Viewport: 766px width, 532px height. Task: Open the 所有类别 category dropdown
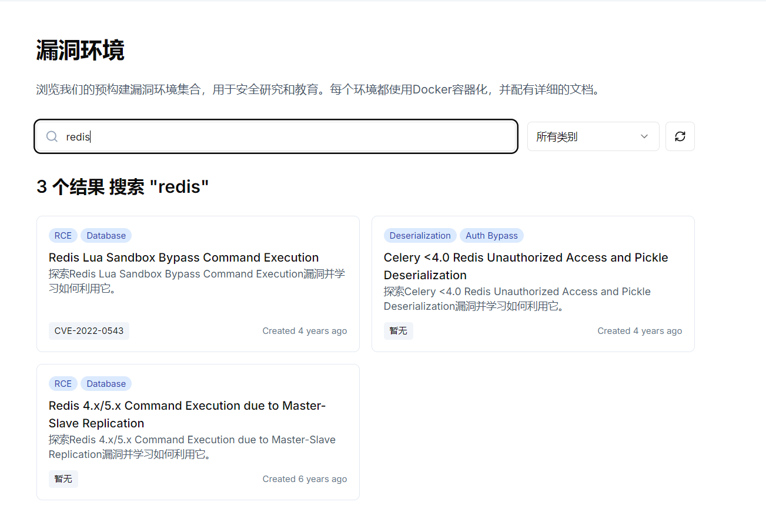click(x=592, y=136)
